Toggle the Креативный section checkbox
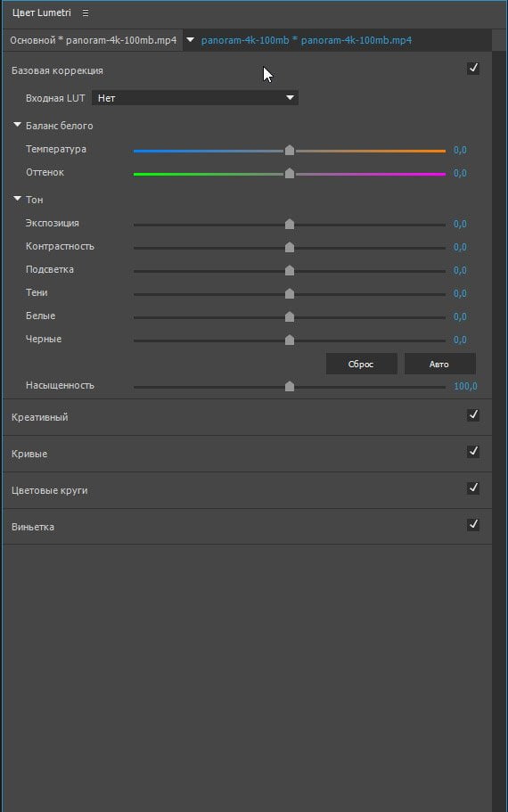 (472, 415)
